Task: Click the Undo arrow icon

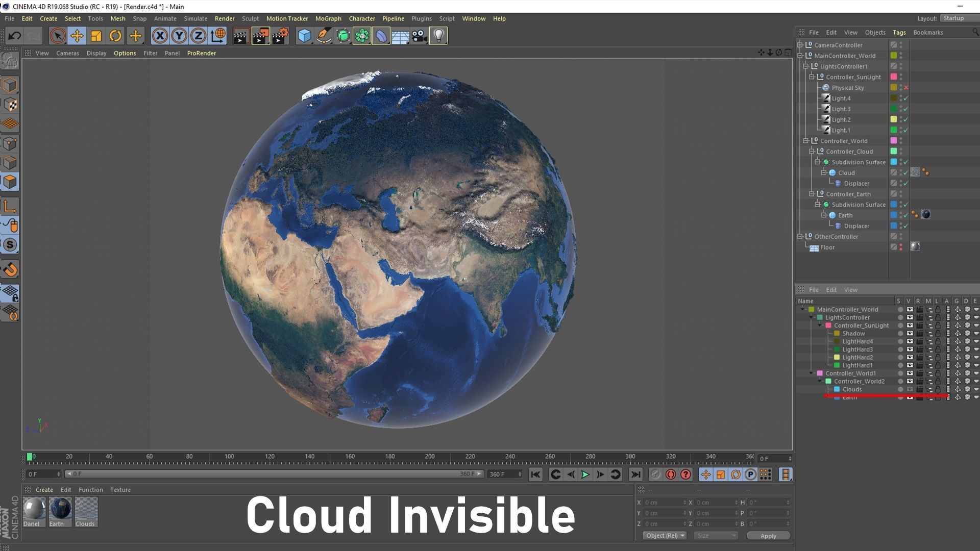Action: click(x=14, y=36)
